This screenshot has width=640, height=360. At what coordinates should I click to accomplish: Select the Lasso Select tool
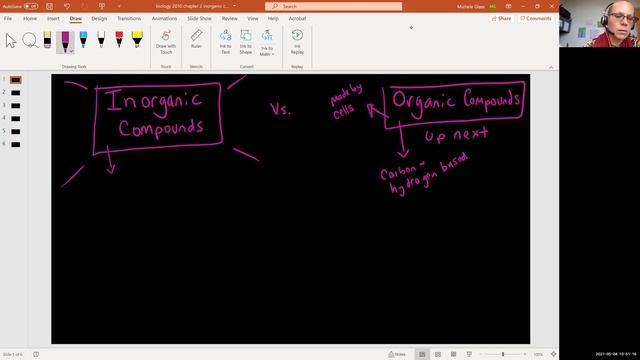tap(30, 41)
